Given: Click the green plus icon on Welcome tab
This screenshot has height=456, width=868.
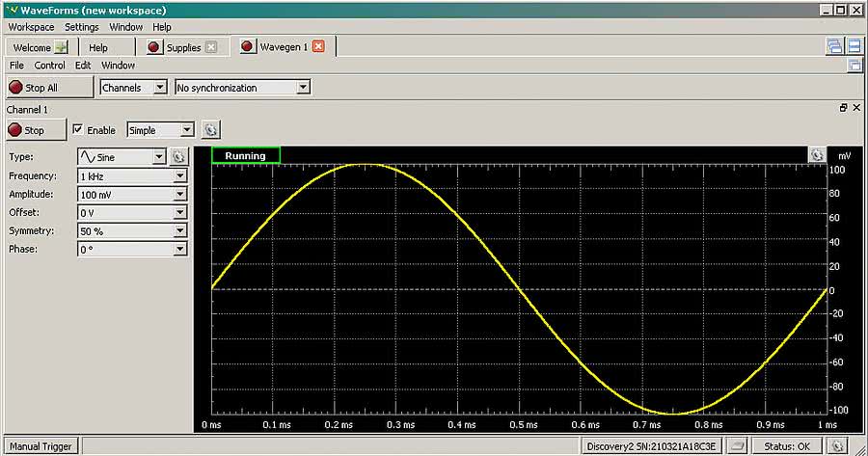Looking at the screenshot, I should coord(62,47).
